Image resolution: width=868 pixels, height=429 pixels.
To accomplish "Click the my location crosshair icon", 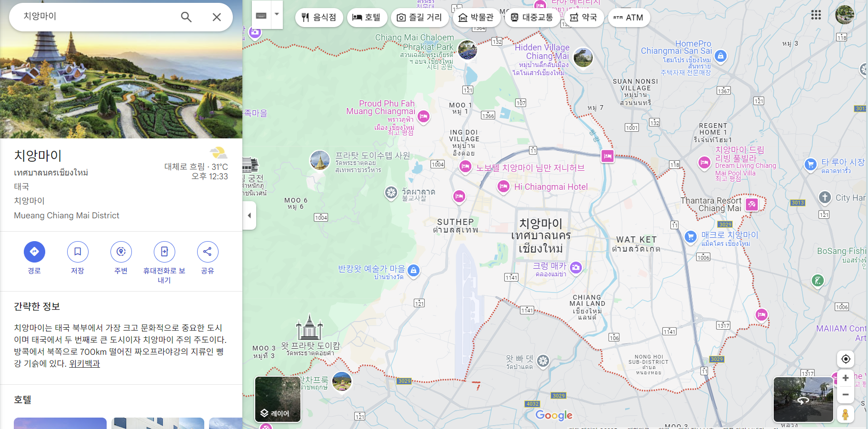I will pyautogui.click(x=845, y=359).
